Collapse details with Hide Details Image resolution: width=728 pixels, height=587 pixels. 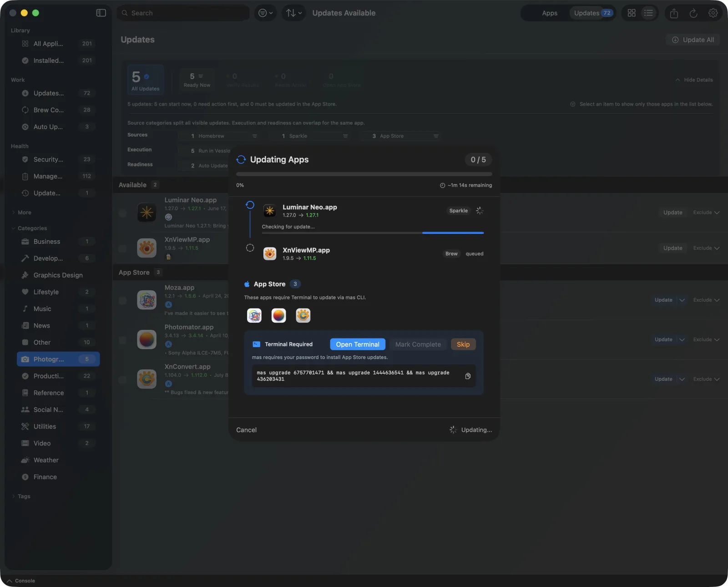[694, 80]
